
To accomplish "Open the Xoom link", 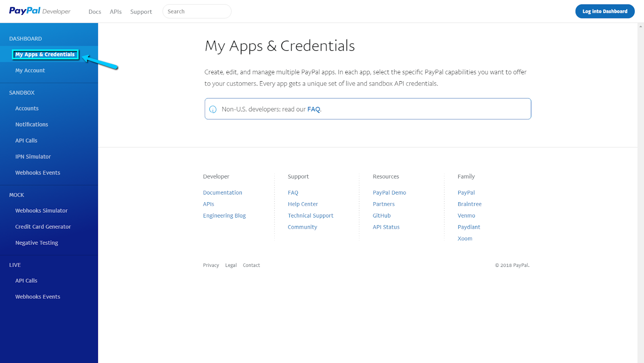I will point(465,239).
